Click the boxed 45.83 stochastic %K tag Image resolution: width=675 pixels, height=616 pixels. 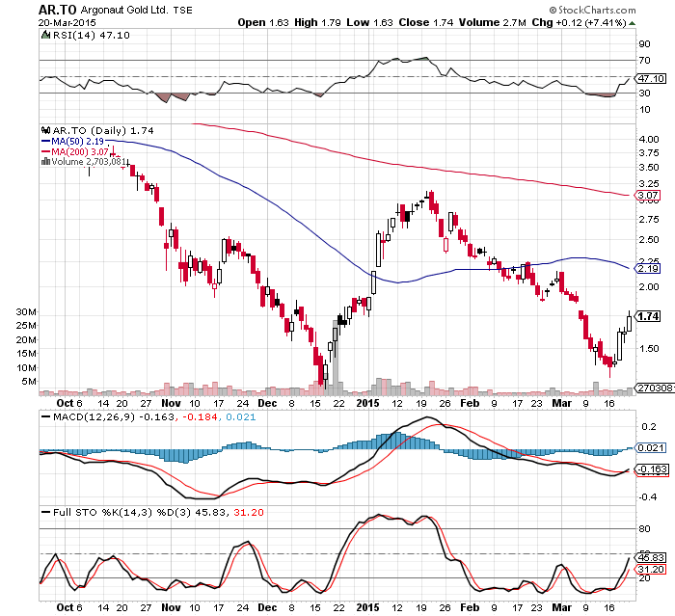(651, 558)
